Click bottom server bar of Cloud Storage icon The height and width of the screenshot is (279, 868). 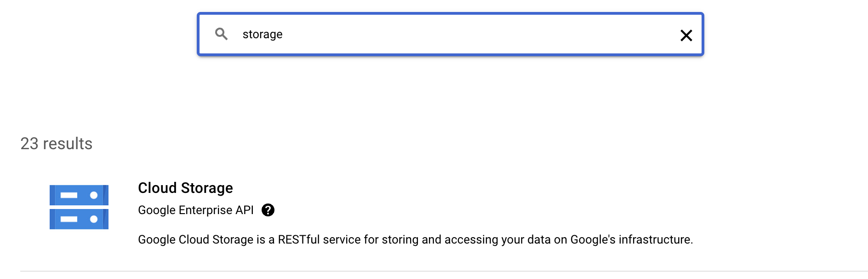pos(79,219)
